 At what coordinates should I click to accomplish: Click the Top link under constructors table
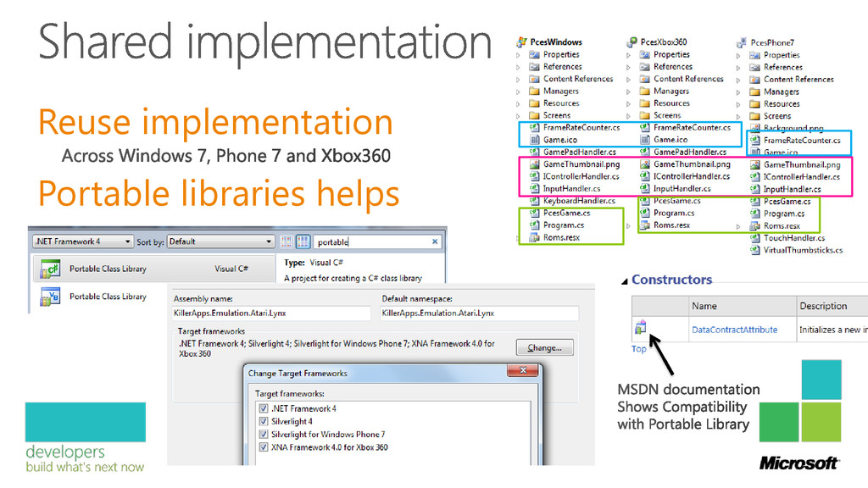(639, 348)
